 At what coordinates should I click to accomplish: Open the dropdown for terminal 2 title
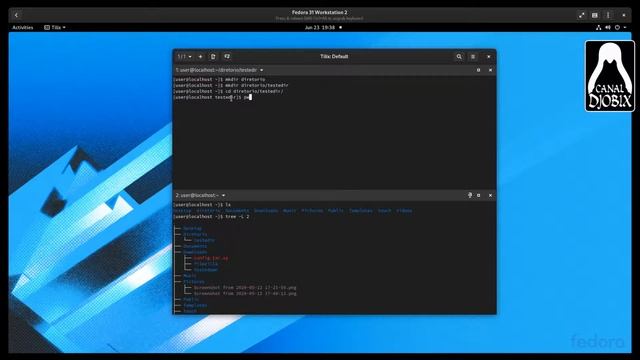(224, 196)
